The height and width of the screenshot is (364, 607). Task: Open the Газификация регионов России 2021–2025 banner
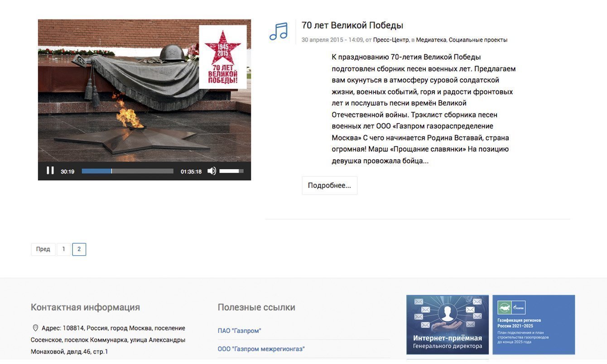click(x=534, y=325)
